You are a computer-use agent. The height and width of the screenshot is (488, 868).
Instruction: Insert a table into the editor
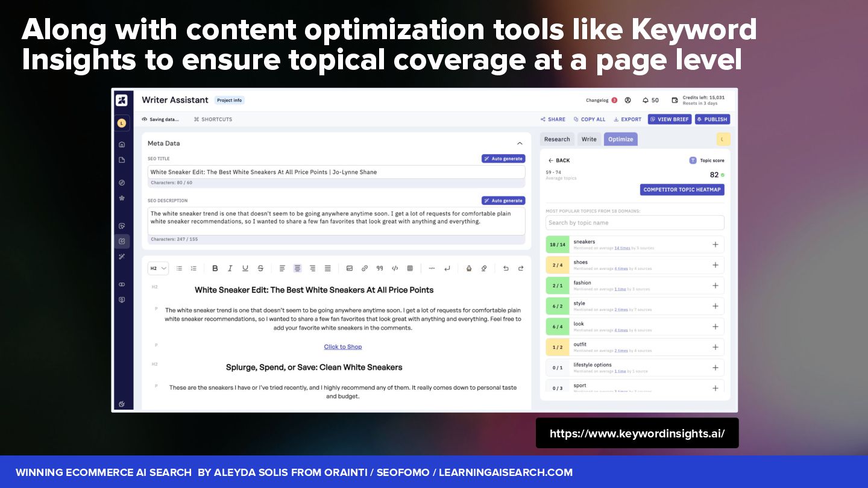tap(410, 268)
